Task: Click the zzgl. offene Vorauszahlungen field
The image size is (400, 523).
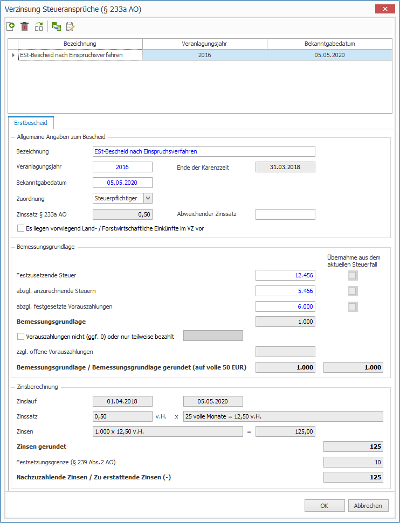Action: (285, 352)
